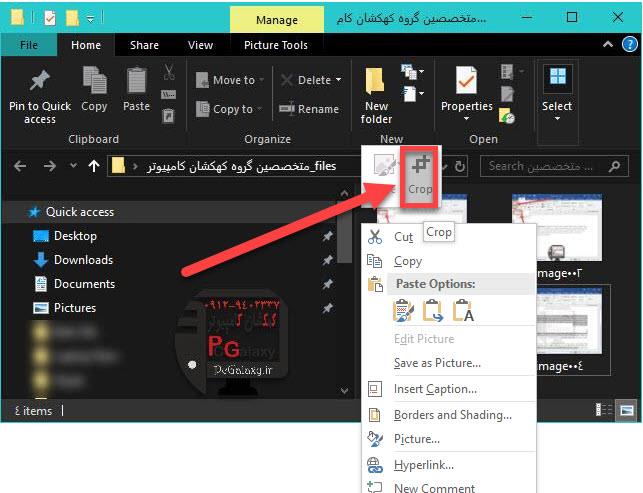Choose Keep Source Formatting paste option icon
Image resolution: width=643 pixels, height=493 pixels.
(403, 310)
